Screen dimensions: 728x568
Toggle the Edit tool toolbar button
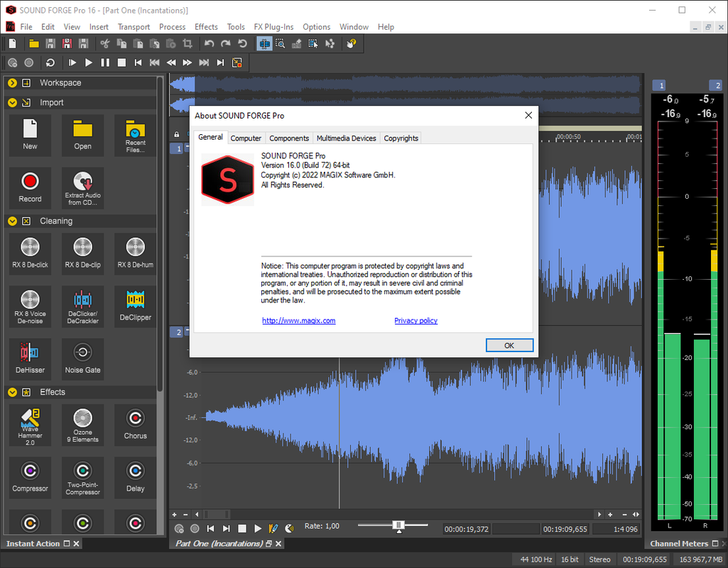pos(265,43)
